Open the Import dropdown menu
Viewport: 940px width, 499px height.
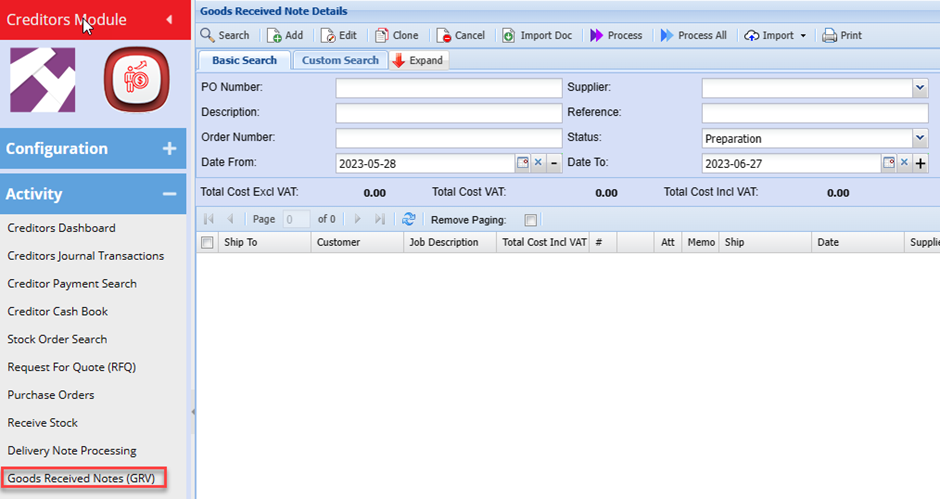pos(775,35)
